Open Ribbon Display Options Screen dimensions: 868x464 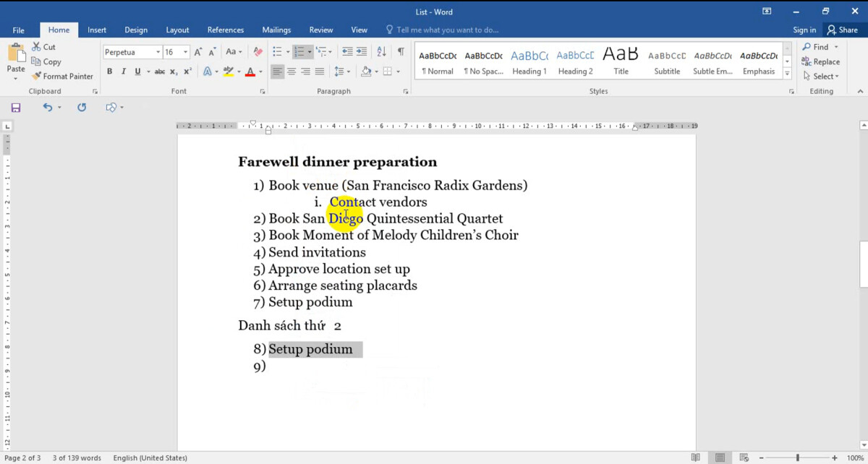[x=767, y=11]
